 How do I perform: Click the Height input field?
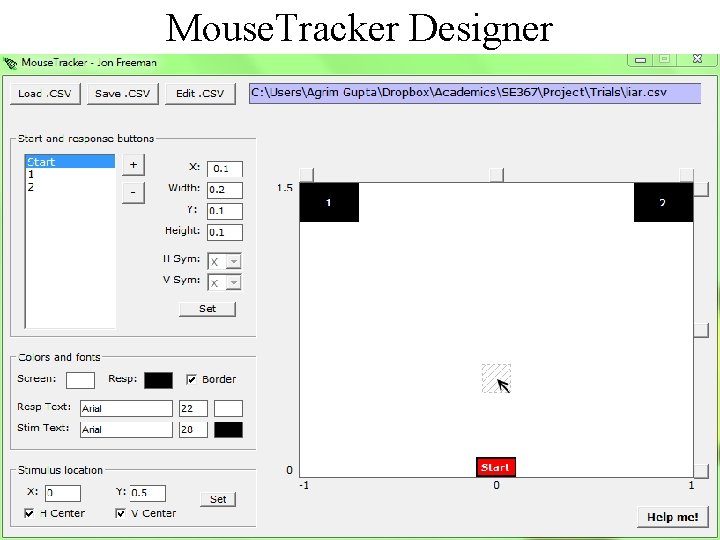(x=225, y=232)
